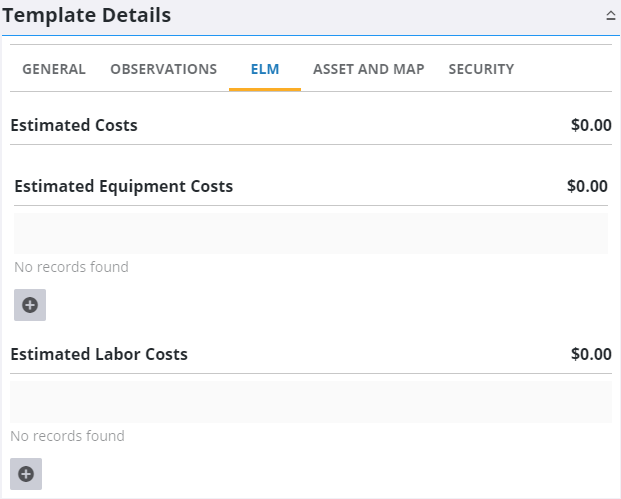This screenshot has height=499, width=621.
Task: Click 'No records found' under equipment costs
Action: (x=71, y=267)
